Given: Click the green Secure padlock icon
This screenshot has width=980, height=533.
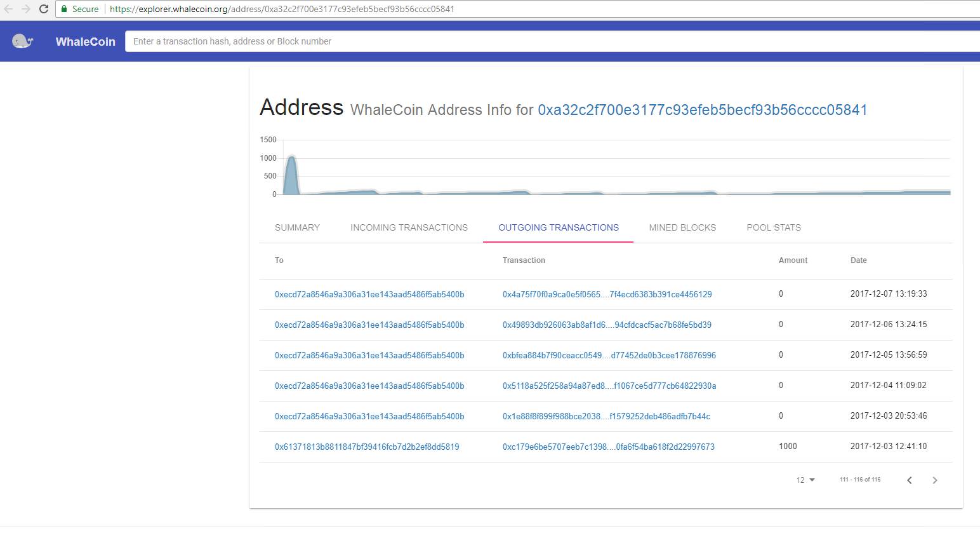Looking at the screenshot, I should 64,9.
